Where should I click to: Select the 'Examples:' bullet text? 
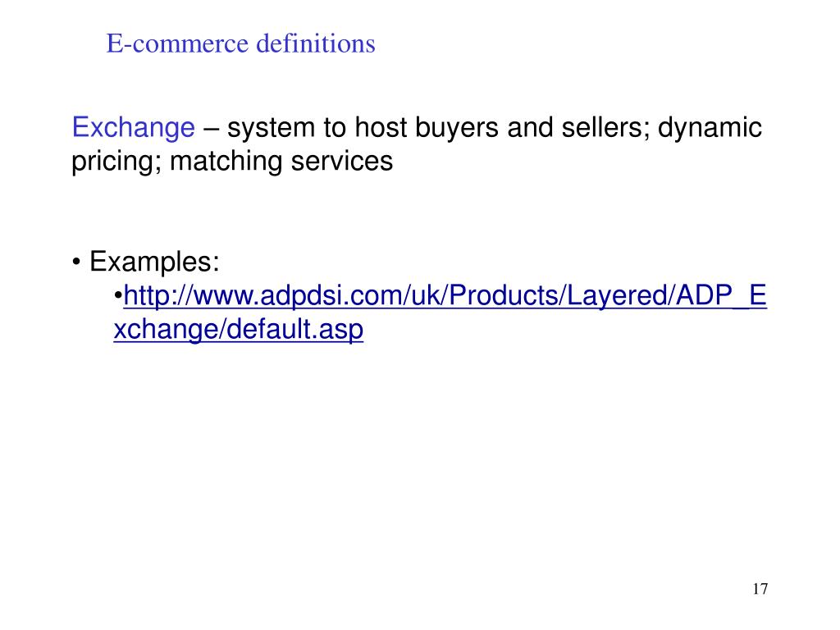point(154,262)
